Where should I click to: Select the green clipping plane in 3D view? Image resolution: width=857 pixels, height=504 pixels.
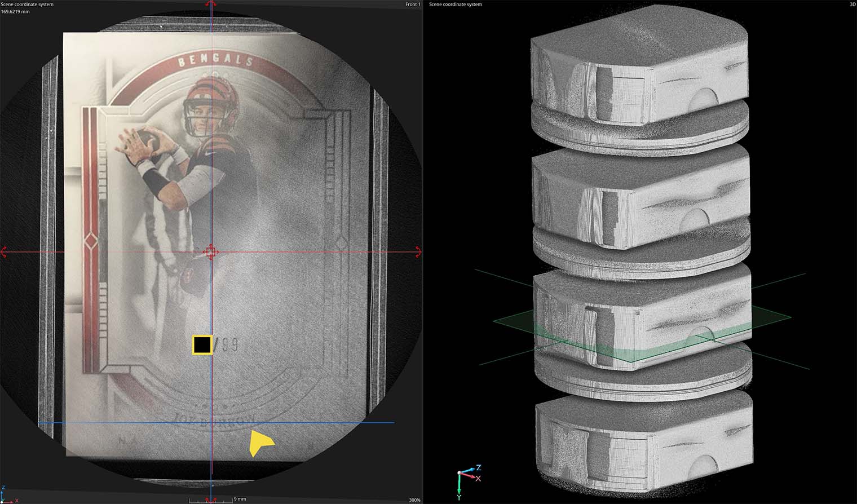643,333
